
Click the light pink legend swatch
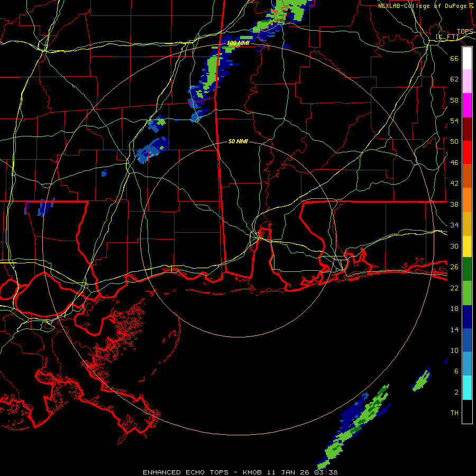467,81
